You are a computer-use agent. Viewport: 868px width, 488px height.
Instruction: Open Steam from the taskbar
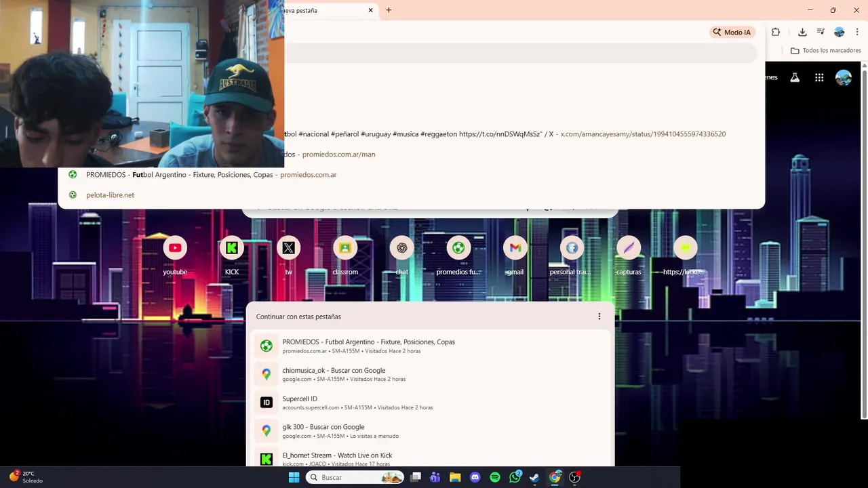pos(534,477)
